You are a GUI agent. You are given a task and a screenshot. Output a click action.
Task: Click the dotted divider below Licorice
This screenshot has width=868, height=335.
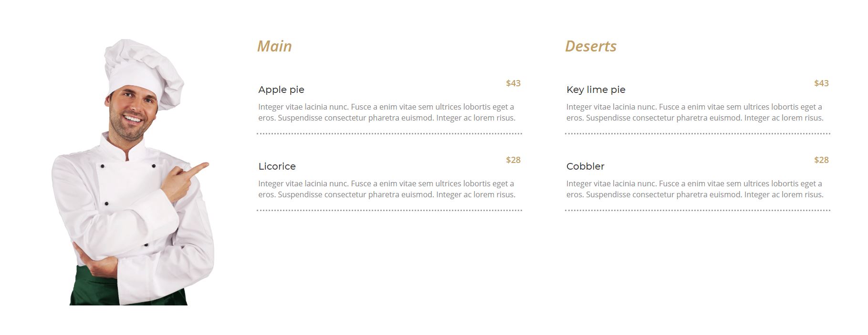click(389, 210)
